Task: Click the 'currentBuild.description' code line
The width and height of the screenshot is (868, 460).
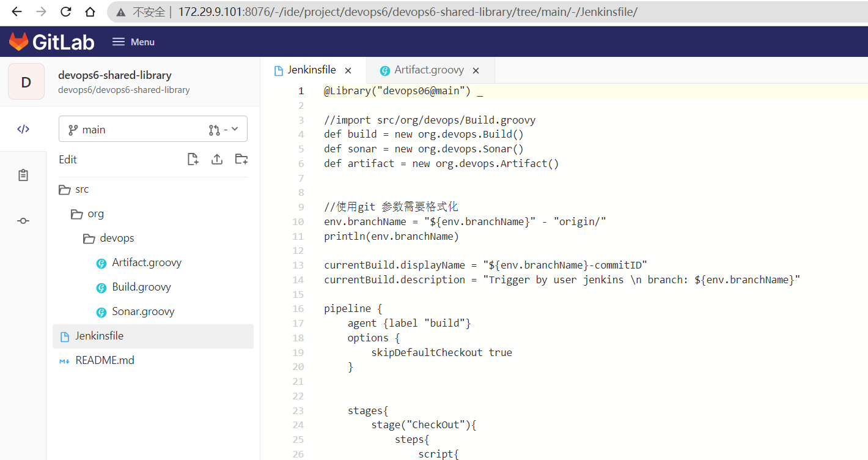Action: pyautogui.click(x=562, y=280)
